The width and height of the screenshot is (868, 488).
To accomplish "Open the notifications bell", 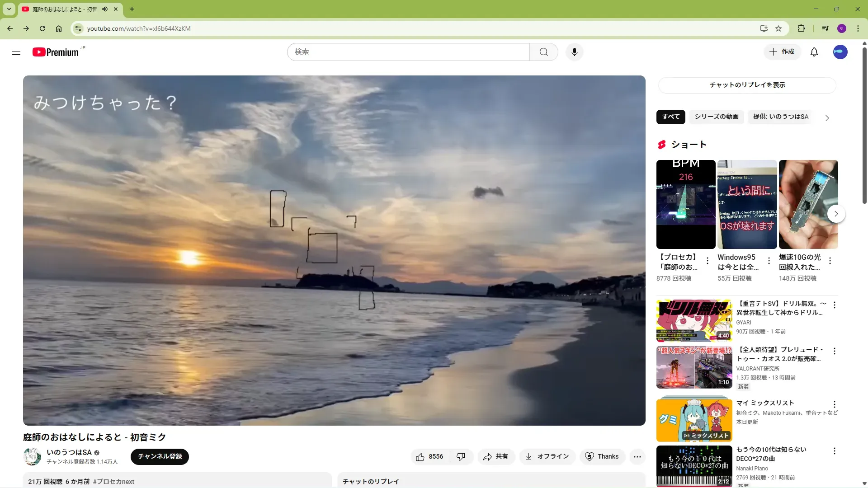I will (814, 52).
